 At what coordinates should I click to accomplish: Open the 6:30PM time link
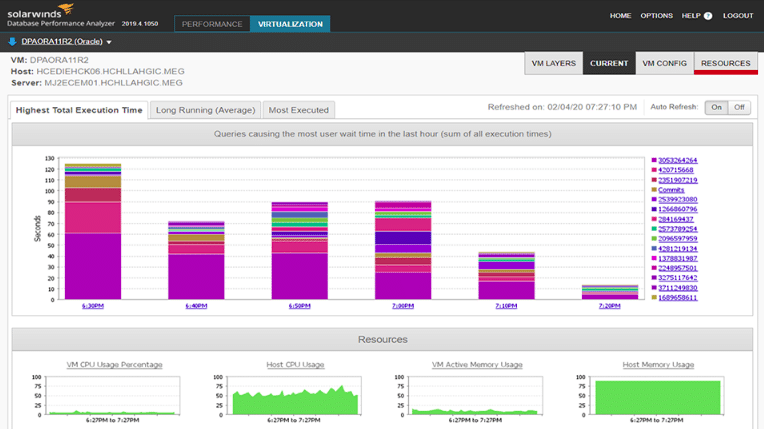tap(93, 306)
